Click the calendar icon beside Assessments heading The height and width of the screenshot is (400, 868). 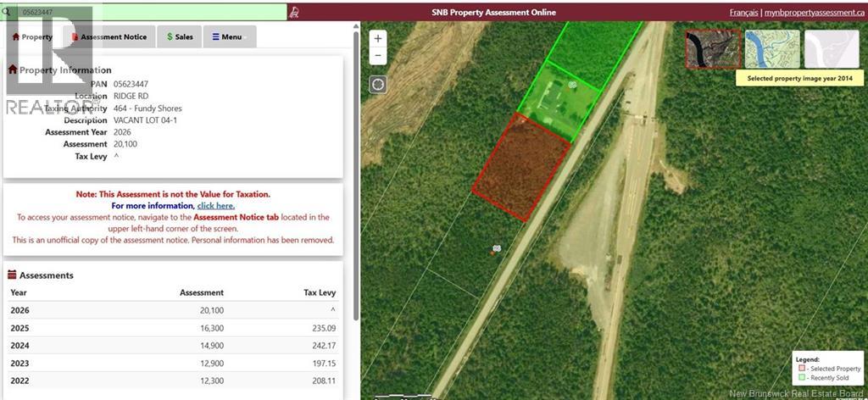click(13, 275)
